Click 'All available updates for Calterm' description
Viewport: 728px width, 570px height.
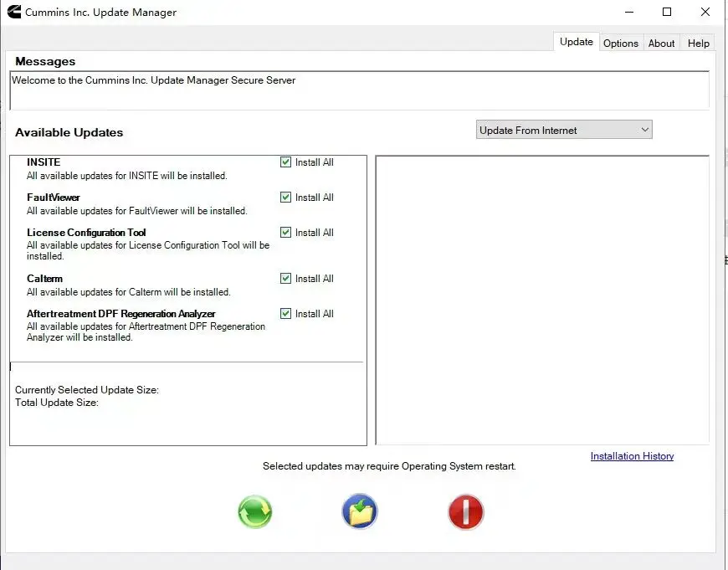[129, 292]
